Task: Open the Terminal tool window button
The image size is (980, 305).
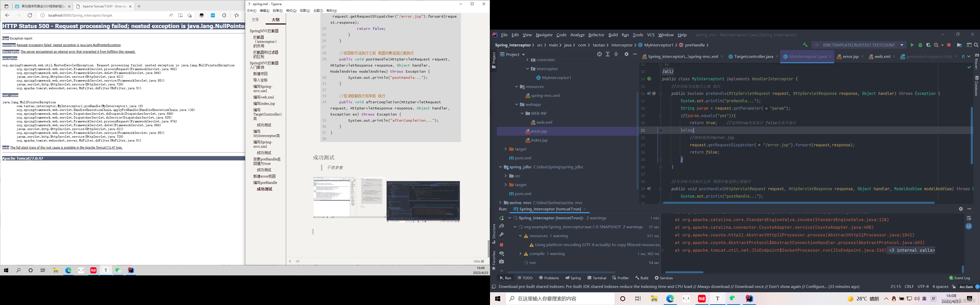Action: (596, 278)
